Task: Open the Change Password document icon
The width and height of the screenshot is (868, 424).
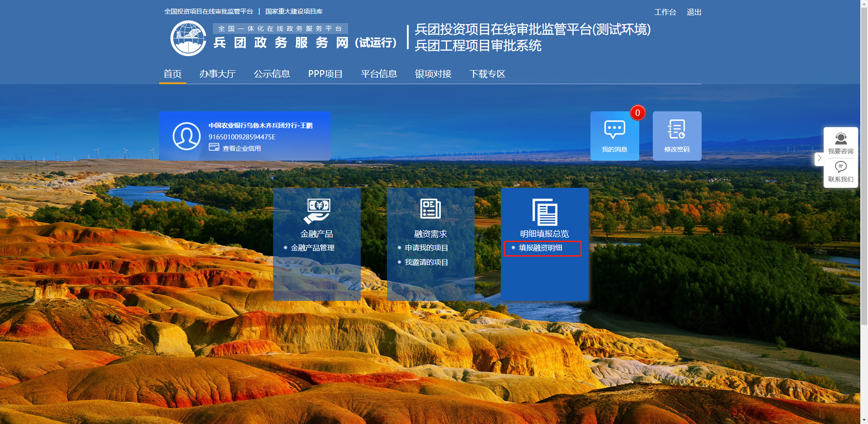Action: pyautogui.click(x=676, y=129)
